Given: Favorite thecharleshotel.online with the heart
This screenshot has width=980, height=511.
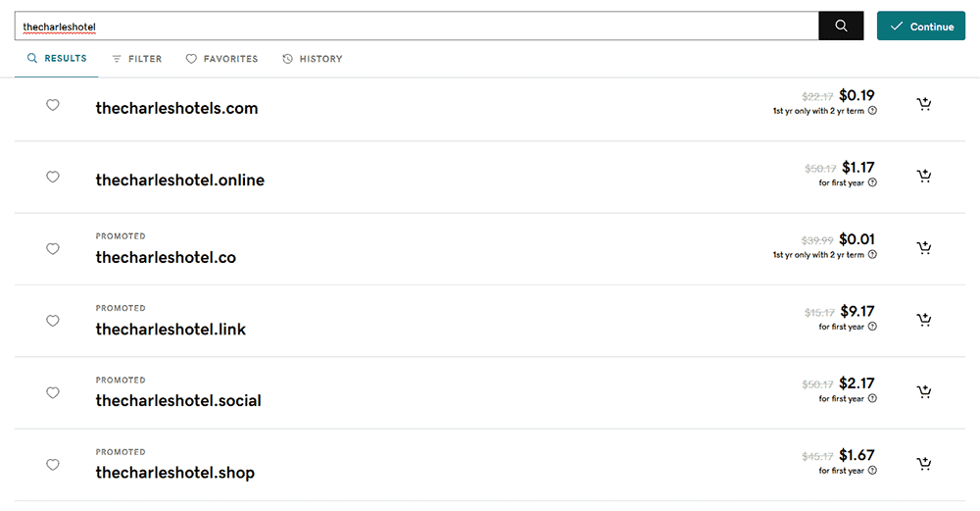Looking at the screenshot, I should click(x=53, y=177).
